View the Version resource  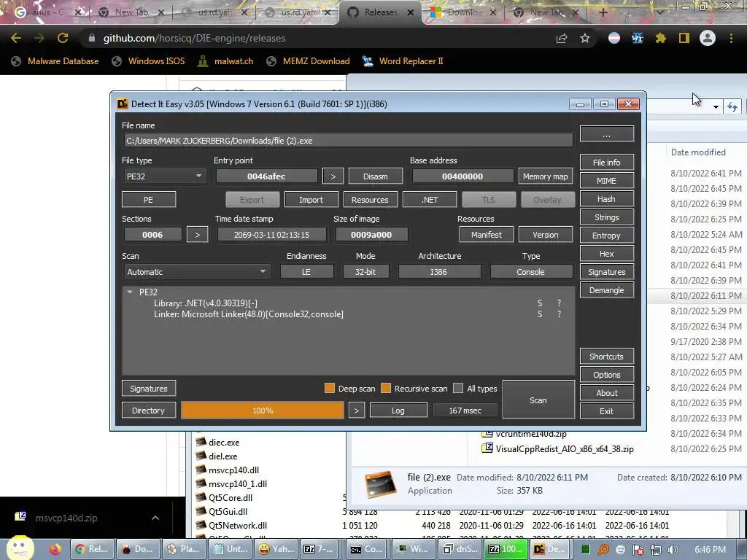point(546,235)
